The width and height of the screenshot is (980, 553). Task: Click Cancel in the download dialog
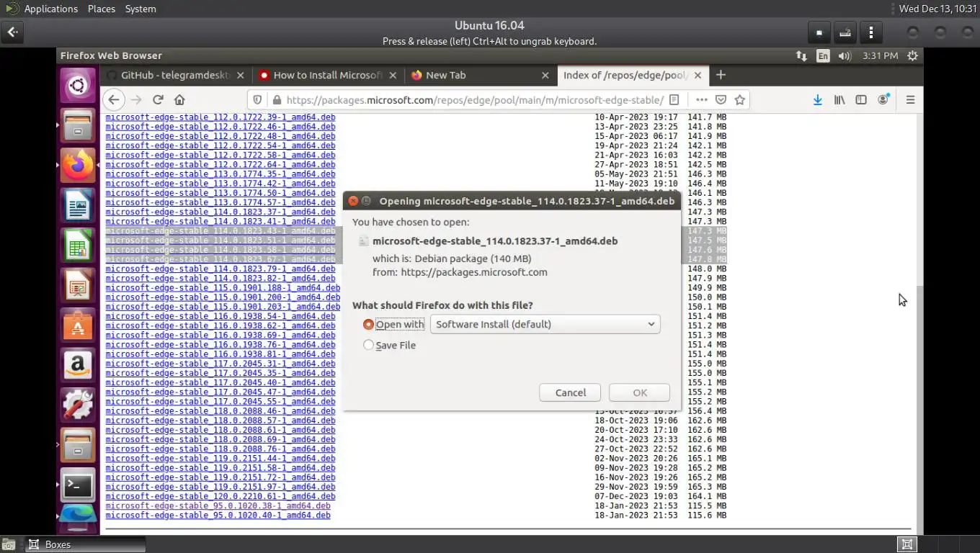coord(571,392)
